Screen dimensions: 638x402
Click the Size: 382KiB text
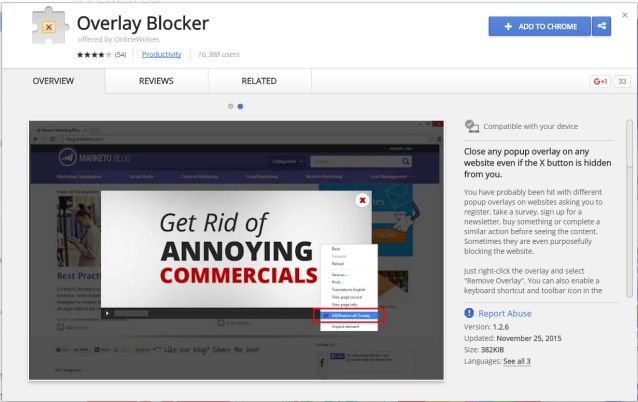point(484,350)
